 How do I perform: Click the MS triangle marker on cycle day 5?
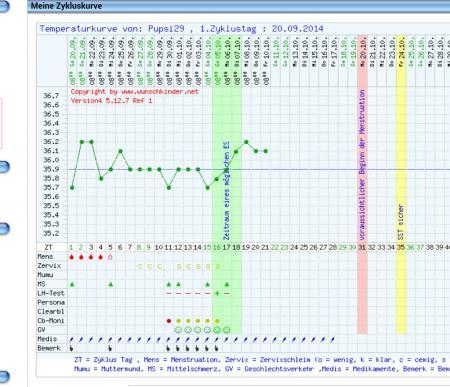[x=111, y=284]
